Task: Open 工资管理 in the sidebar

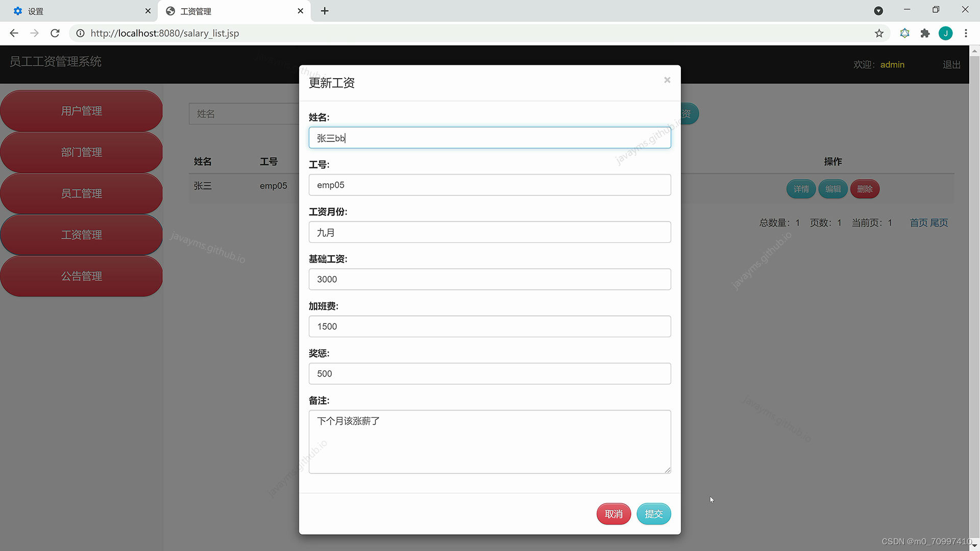Action: (82, 235)
